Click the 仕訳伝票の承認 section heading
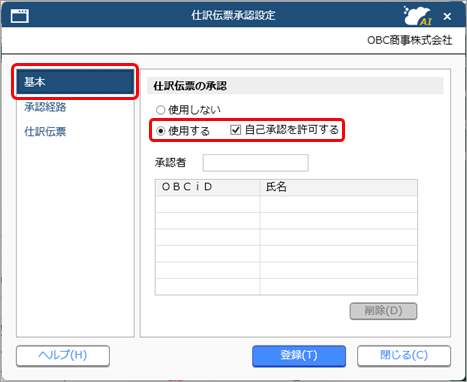The image size is (467, 382). (190, 86)
